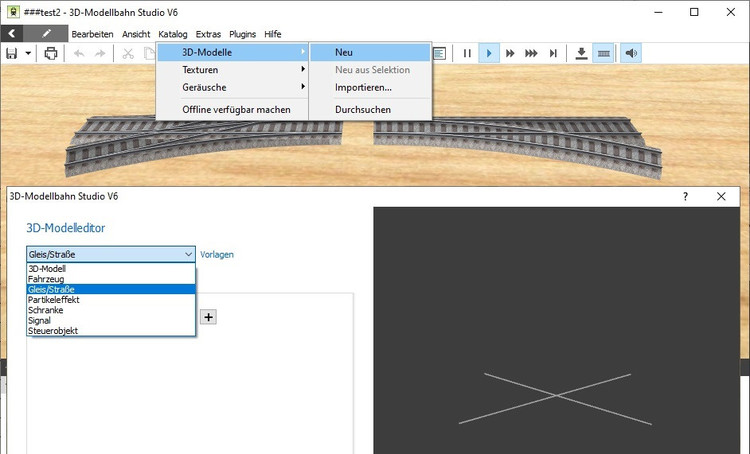This screenshot has height=454, width=750.
Task: Select Fahrzeug in the type list
Action: (x=111, y=279)
